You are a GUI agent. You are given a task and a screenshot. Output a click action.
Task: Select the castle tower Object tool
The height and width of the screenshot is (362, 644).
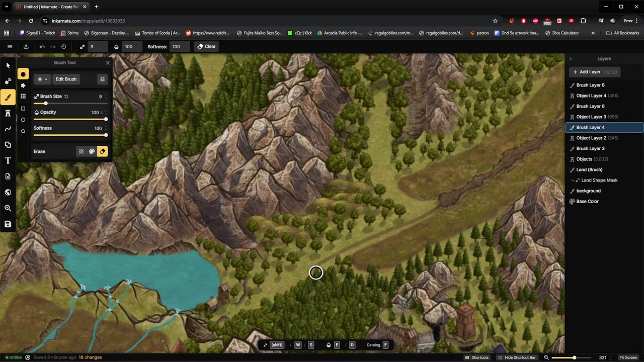(8, 113)
